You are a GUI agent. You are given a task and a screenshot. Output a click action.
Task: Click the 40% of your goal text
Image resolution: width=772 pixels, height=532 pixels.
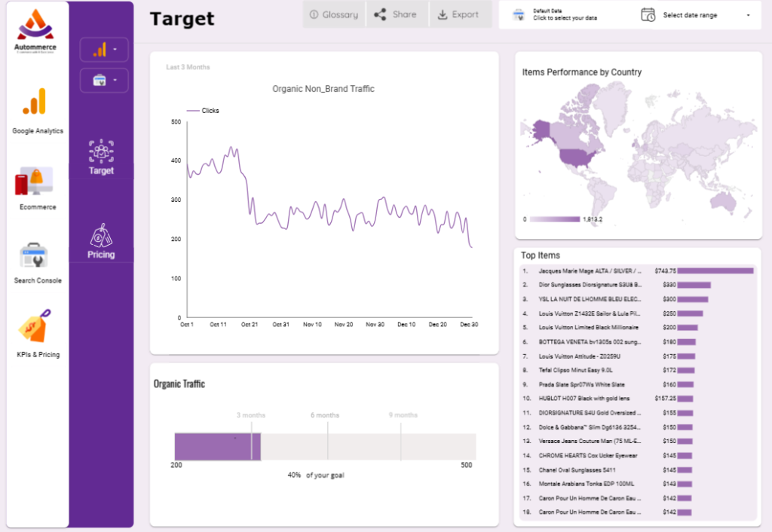[x=316, y=475]
